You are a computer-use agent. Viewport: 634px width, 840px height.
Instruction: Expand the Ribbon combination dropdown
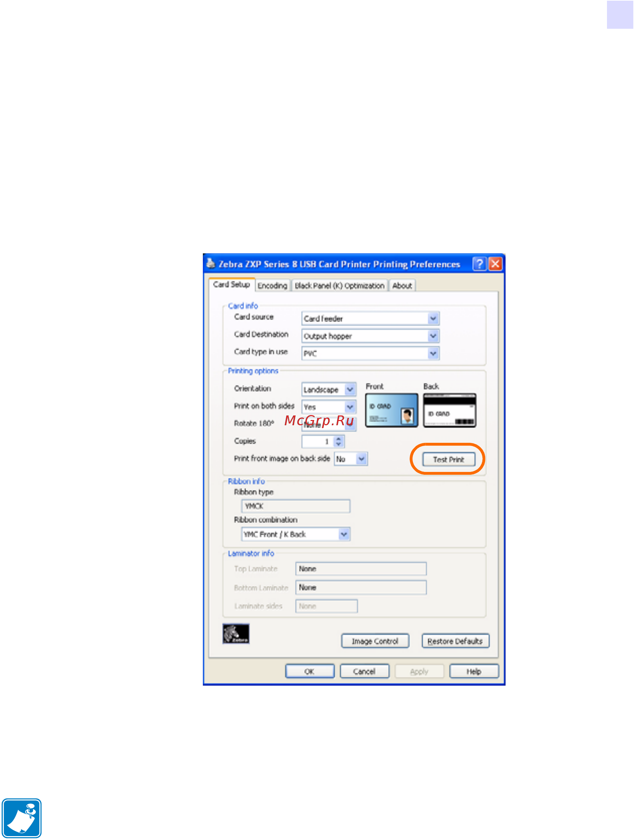344,534
